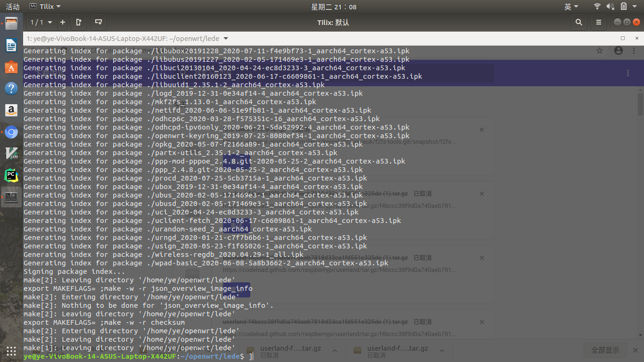Open the Tilix search (magnifier) button

point(578,22)
